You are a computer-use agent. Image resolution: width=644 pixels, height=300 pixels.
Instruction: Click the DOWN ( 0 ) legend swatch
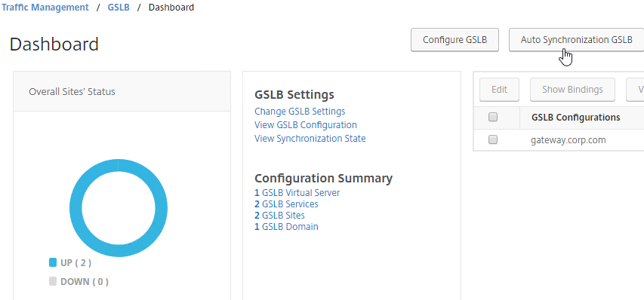click(x=53, y=282)
